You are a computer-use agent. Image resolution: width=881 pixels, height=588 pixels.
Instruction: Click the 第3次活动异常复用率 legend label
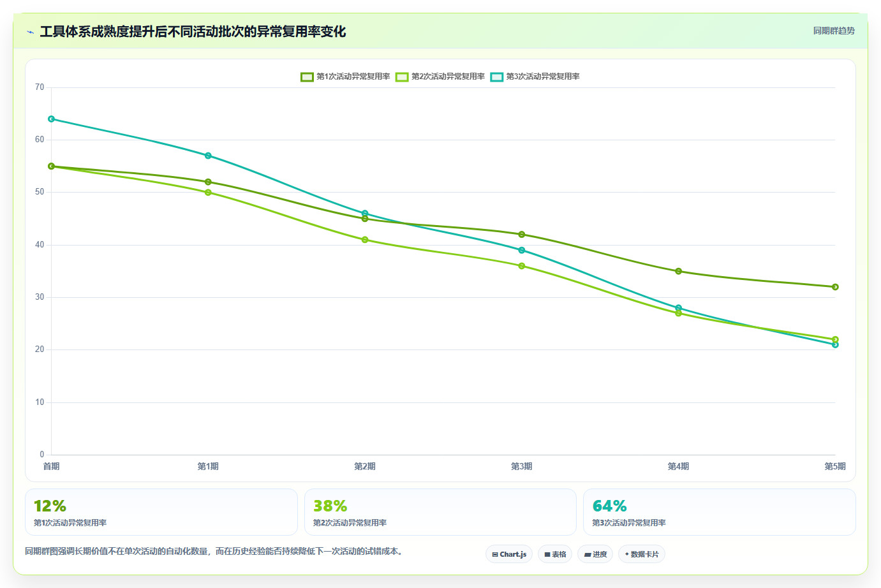(x=543, y=77)
